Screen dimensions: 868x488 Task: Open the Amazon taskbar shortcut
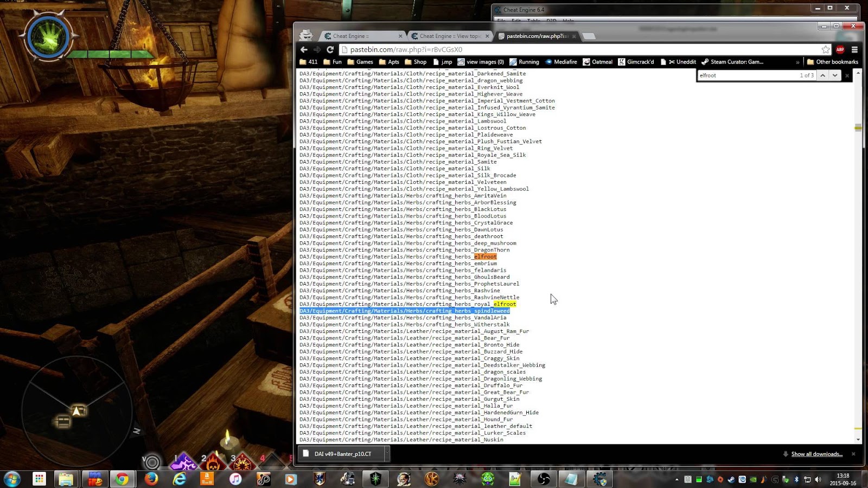[207, 479]
